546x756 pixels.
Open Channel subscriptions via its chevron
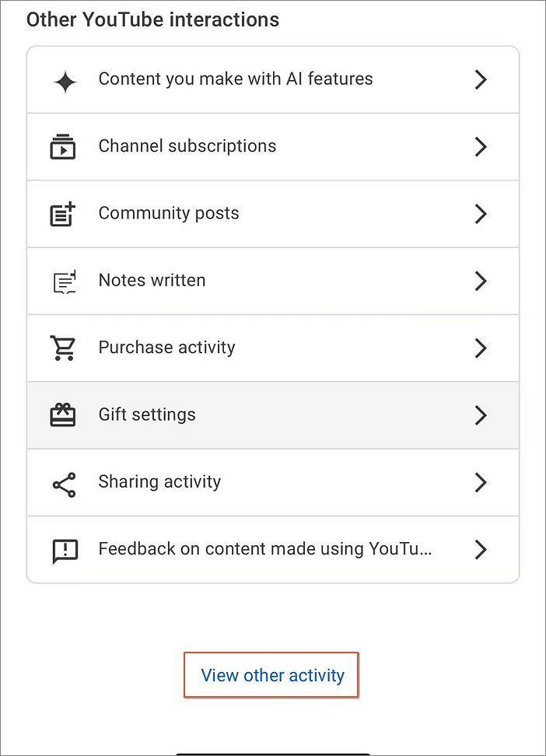pos(481,146)
